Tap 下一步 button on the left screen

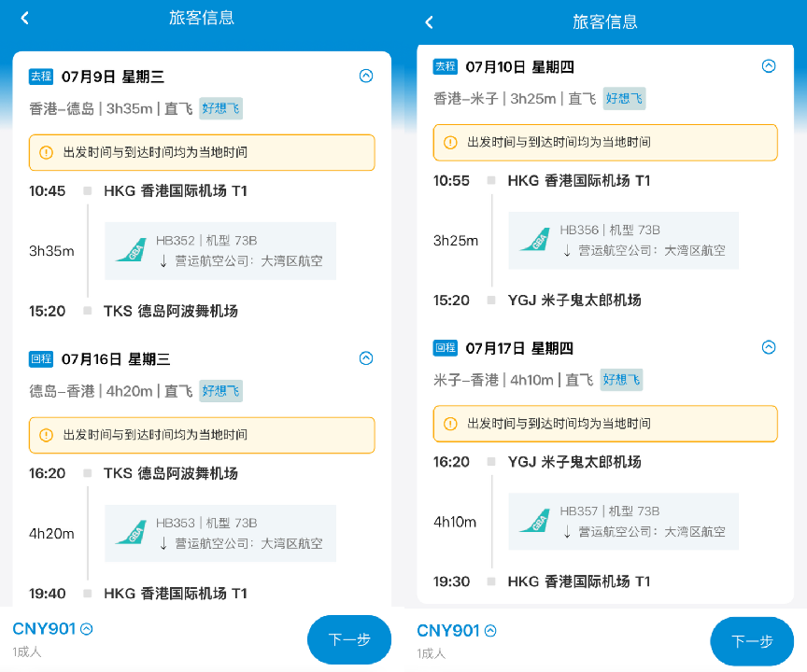349,639
